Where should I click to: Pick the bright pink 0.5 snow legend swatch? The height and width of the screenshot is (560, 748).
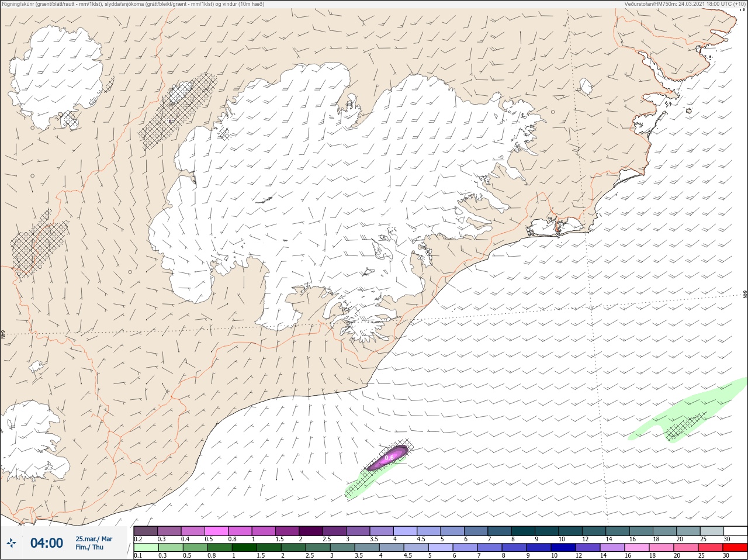(216, 531)
